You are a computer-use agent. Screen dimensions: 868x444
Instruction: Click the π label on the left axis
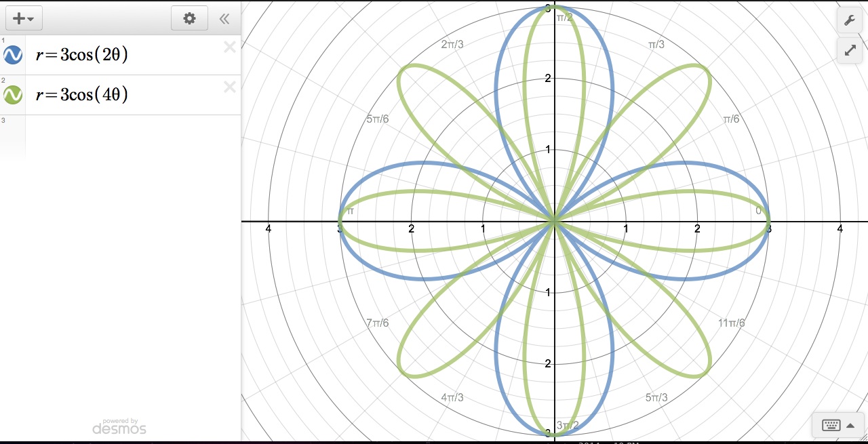(x=351, y=211)
